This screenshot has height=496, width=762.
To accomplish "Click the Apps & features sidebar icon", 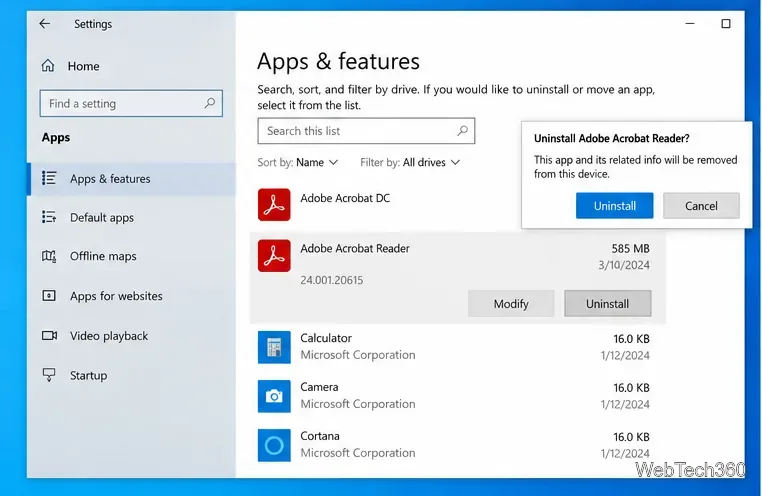I will [49, 178].
